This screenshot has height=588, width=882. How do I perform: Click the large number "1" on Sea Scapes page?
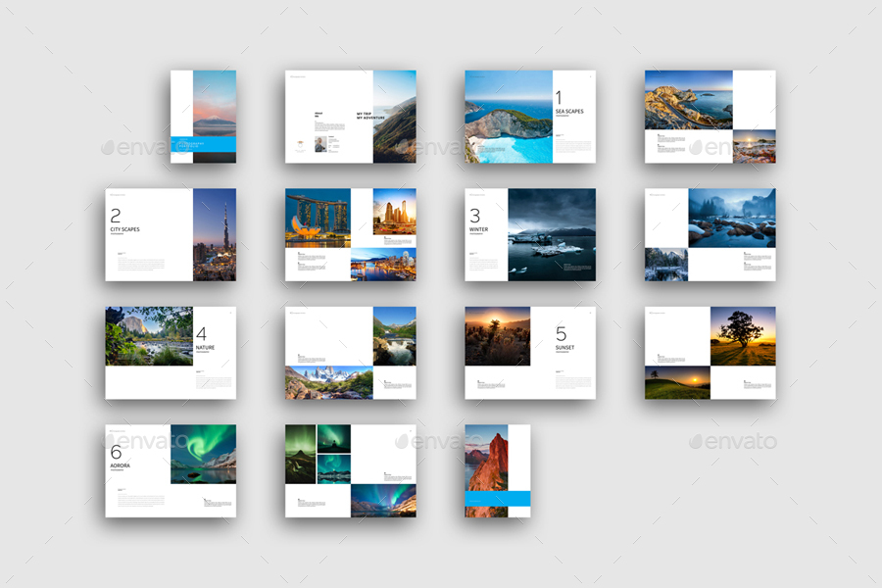click(559, 96)
